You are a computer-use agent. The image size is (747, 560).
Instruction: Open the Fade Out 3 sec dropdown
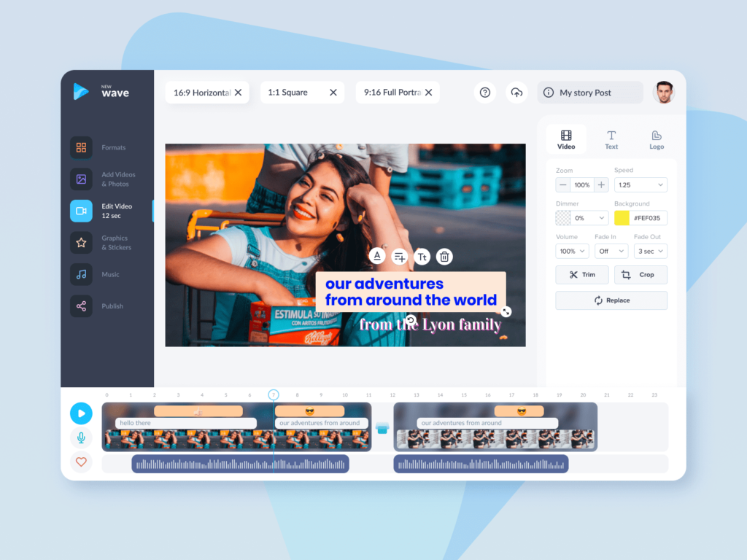tap(650, 251)
